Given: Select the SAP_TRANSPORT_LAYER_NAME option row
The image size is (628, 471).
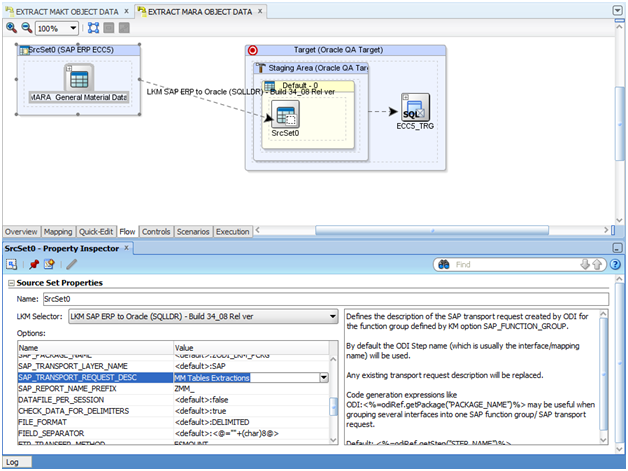Looking at the screenshot, I should click(173, 366).
